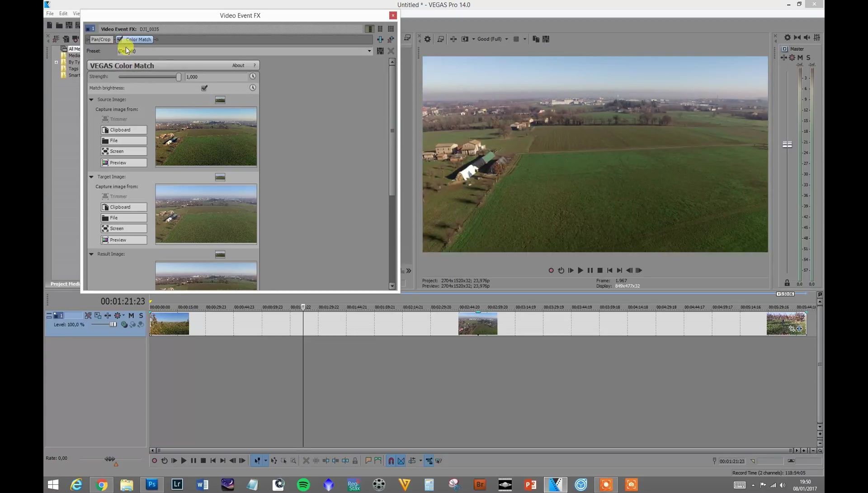Click Dim Output speaker icon

pyautogui.click(x=807, y=38)
